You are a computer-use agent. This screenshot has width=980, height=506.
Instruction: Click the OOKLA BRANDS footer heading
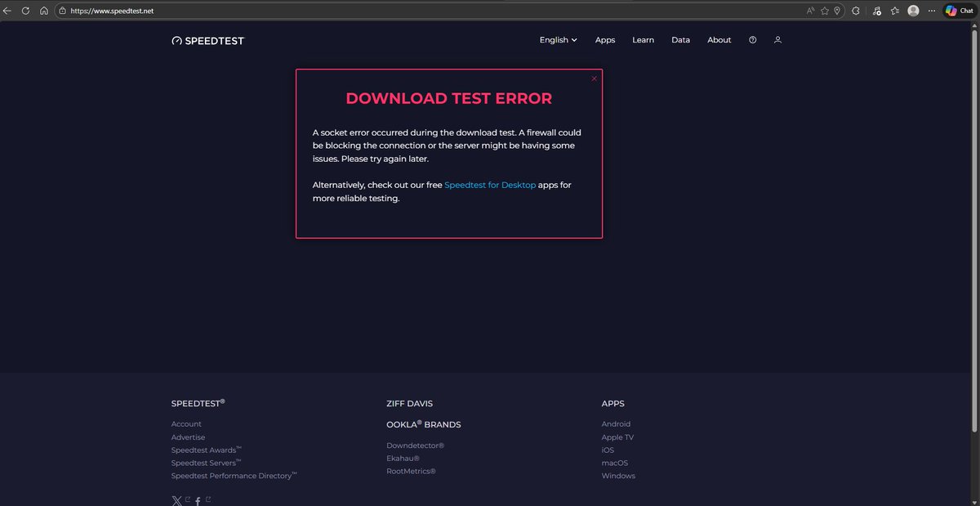424,424
